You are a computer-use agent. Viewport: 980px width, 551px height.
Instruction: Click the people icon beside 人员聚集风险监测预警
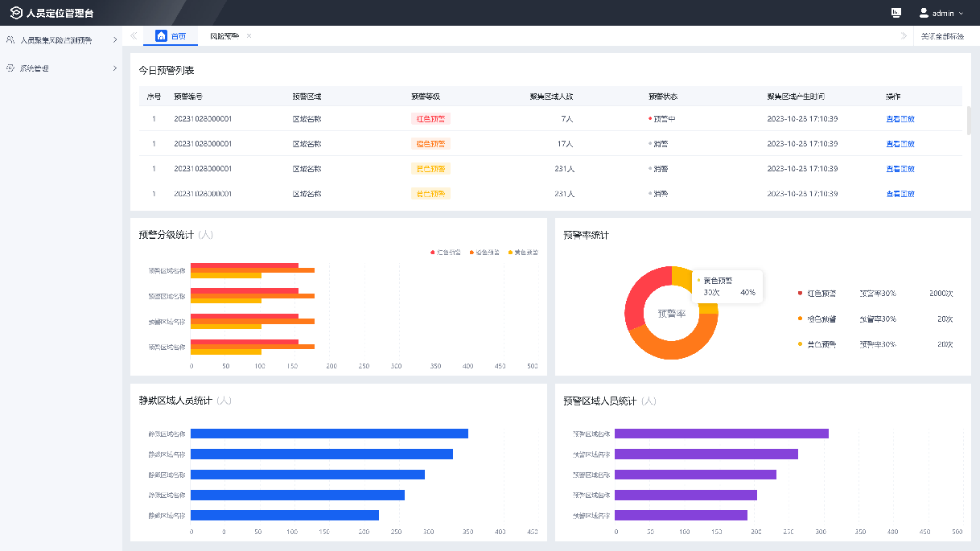[x=10, y=39]
